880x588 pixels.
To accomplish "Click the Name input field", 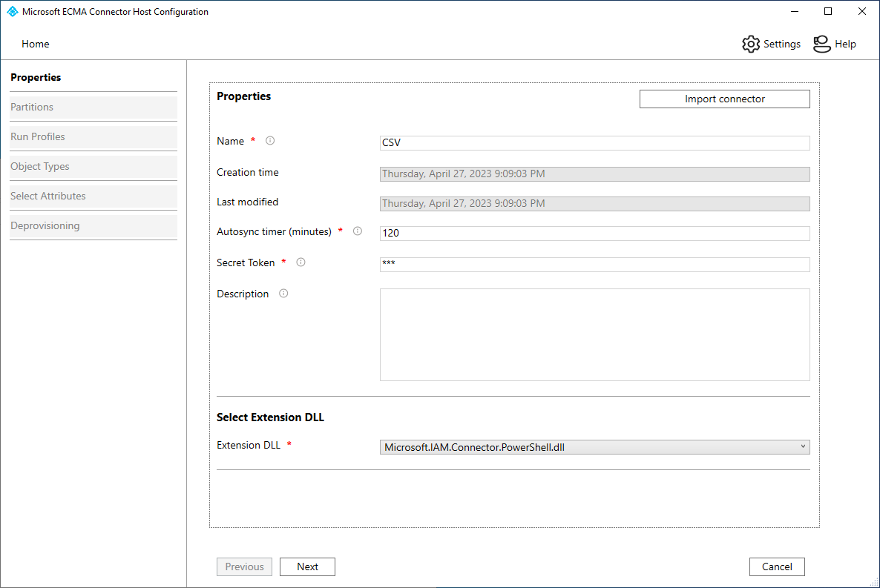I will pyautogui.click(x=595, y=142).
